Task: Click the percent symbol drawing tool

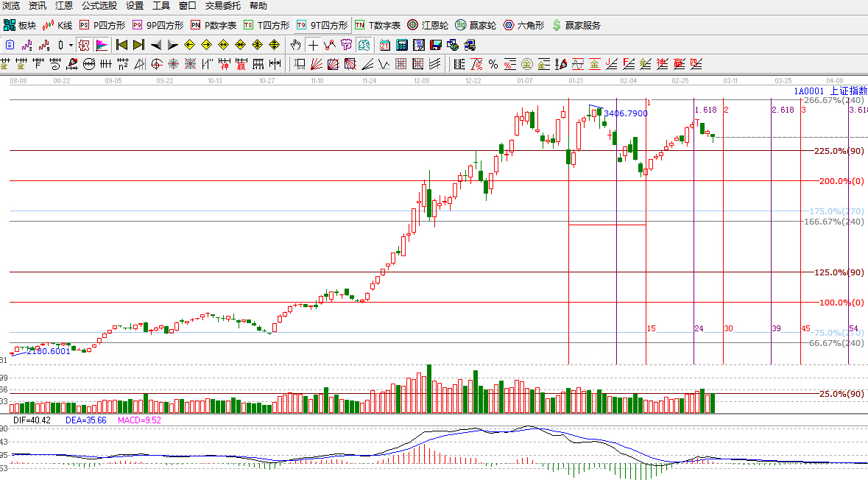Action: [x=493, y=64]
